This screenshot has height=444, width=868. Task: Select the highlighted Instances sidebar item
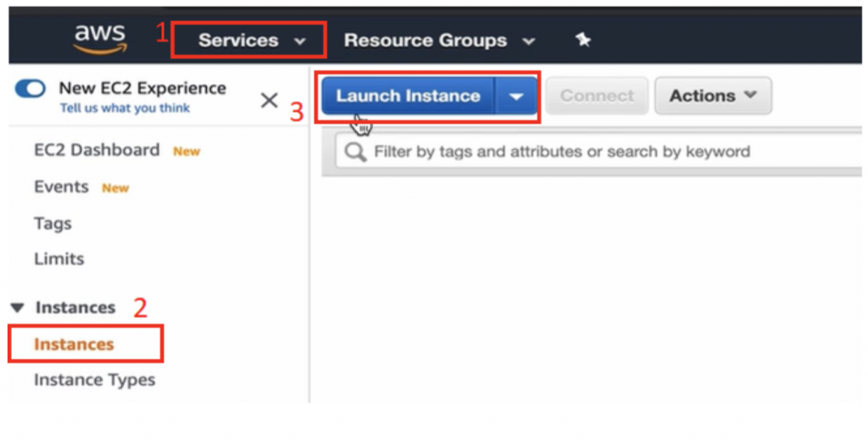click(74, 344)
